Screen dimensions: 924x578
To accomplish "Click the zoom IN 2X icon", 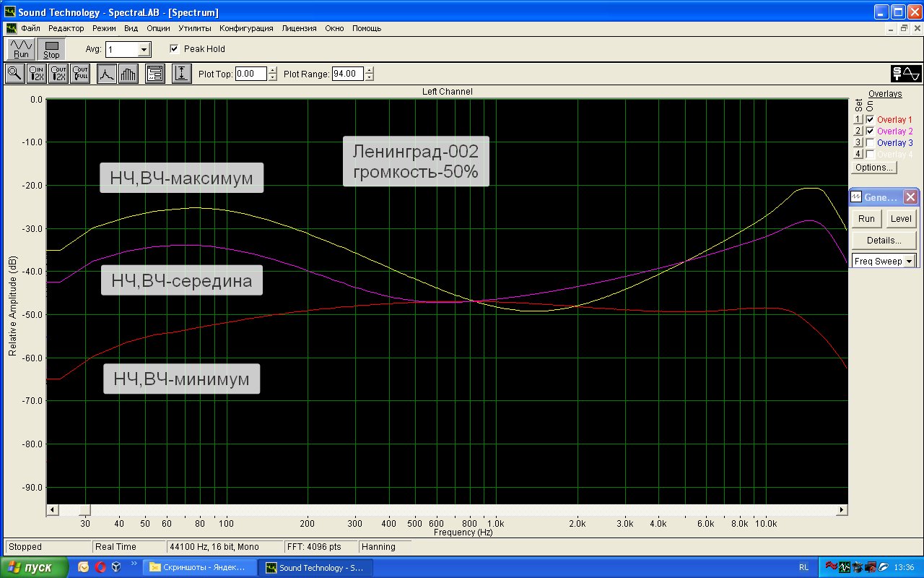I will point(37,74).
